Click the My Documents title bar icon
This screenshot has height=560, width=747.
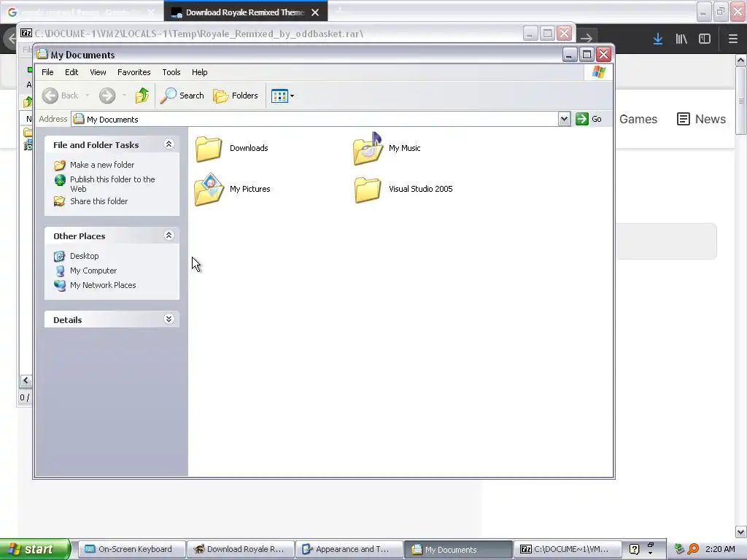[x=42, y=54]
